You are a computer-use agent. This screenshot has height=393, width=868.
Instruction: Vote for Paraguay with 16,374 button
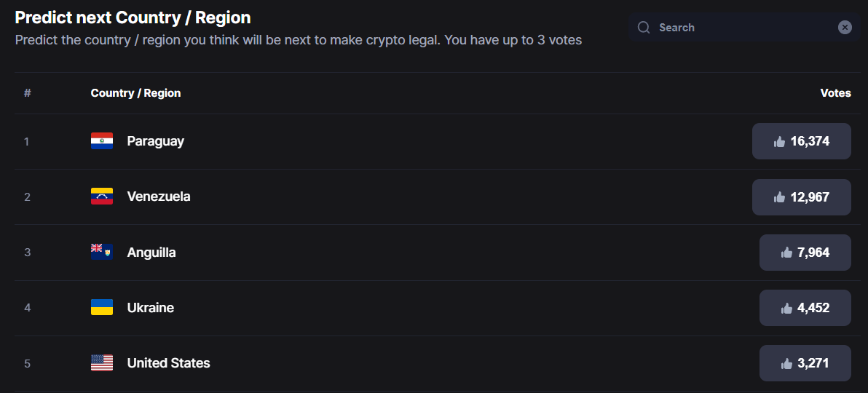pos(801,141)
